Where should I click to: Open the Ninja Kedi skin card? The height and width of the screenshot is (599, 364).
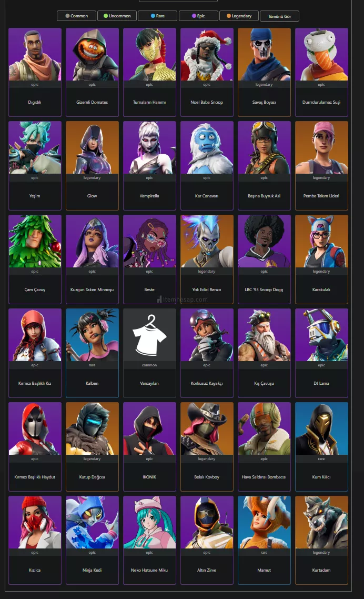click(92, 540)
